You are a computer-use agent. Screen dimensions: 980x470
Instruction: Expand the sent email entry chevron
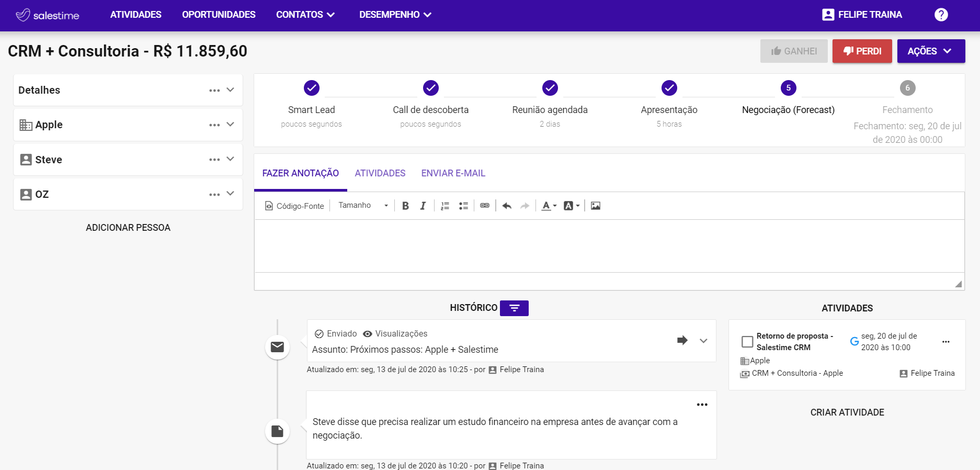(x=703, y=341)
